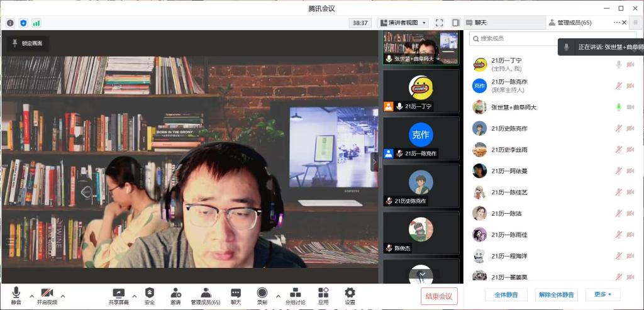Open 设置 settings gear

point(350,296)
